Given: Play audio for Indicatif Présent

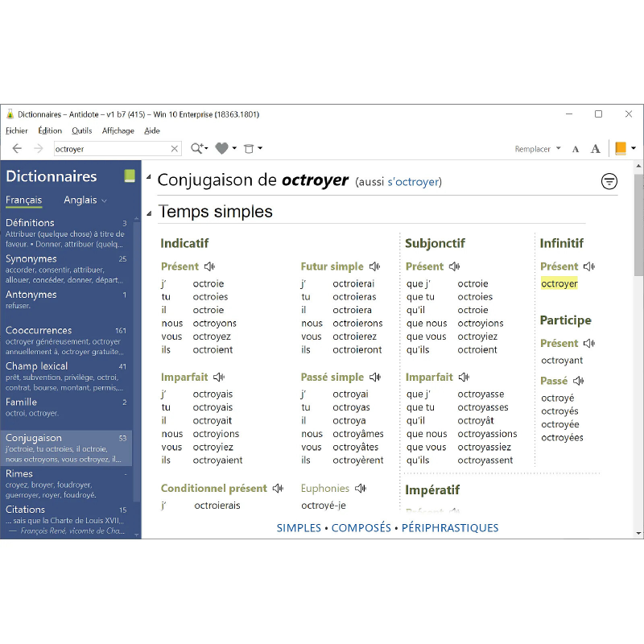Looking at the screenshot, I should coord(209,266).
